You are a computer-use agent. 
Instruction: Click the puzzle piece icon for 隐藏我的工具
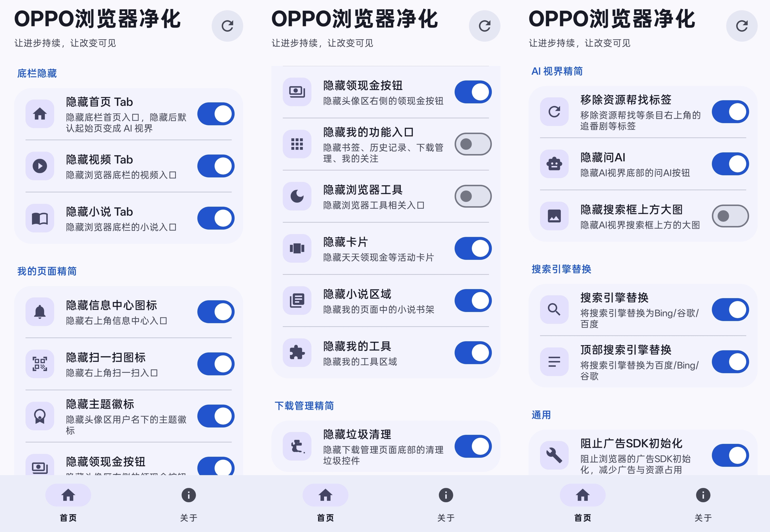tap(297, 352)
